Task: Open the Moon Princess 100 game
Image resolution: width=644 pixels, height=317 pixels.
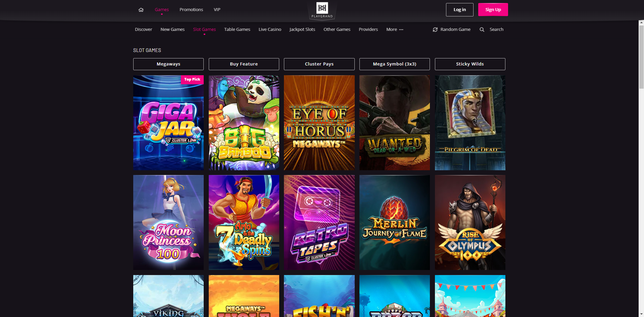Action: [168, 223]
